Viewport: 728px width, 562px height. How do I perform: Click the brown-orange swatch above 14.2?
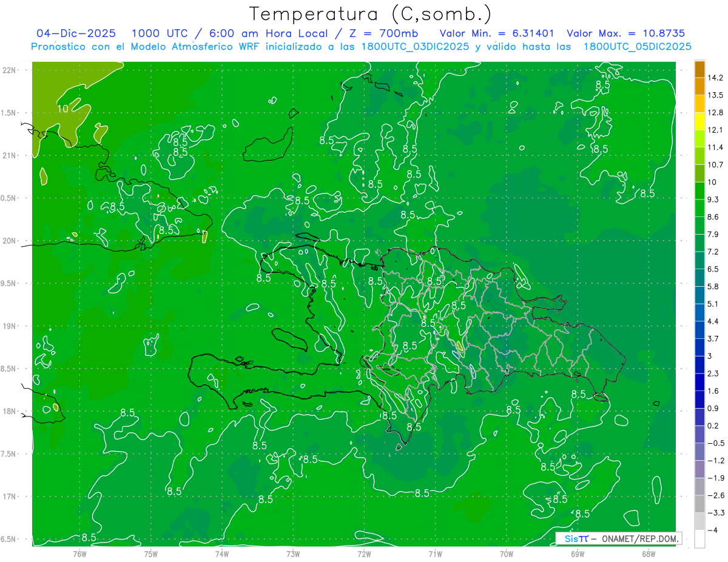tap(699, 69)
